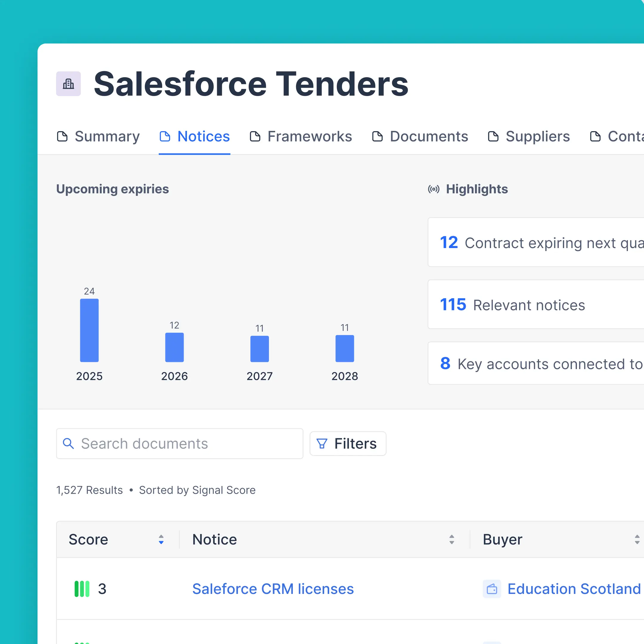
Task: Click the score value 3
Action: [x=102, y=589]
